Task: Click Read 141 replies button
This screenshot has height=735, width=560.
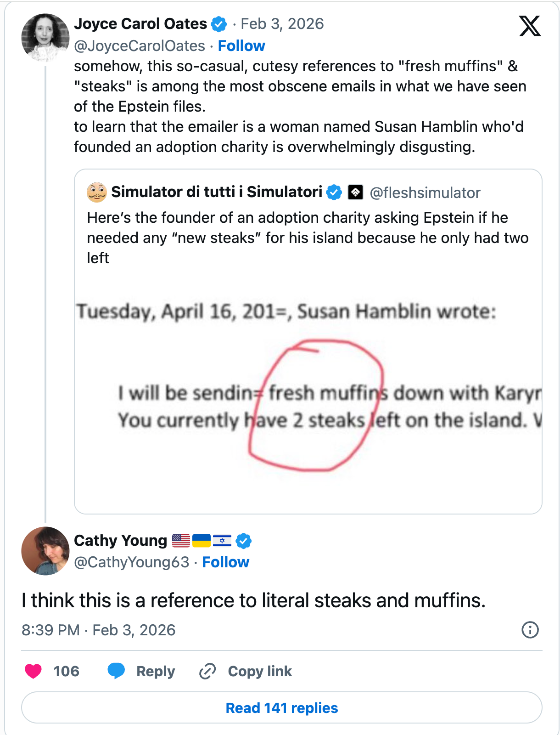Action: pyautogui.click(x=281, y=708)
